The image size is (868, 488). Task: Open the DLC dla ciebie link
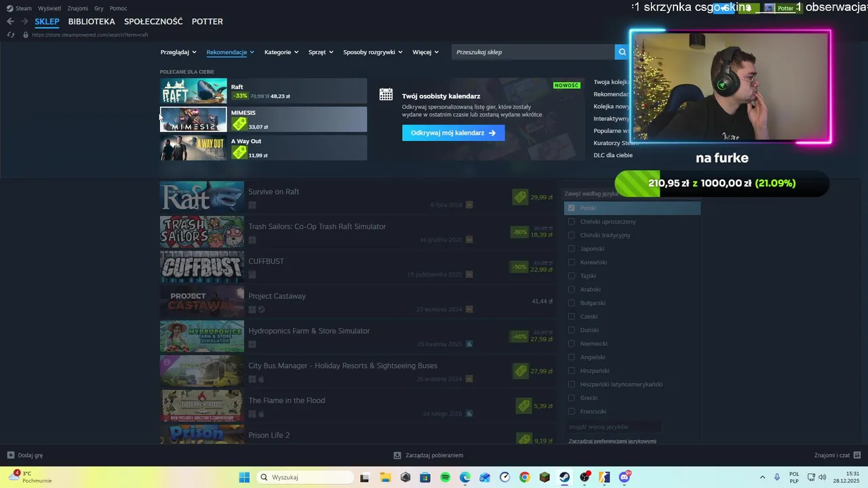(613, 155)
